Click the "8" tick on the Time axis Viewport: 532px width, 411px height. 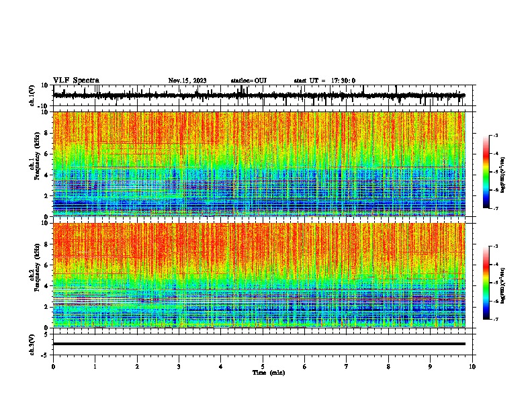click(x=388, y=367)
